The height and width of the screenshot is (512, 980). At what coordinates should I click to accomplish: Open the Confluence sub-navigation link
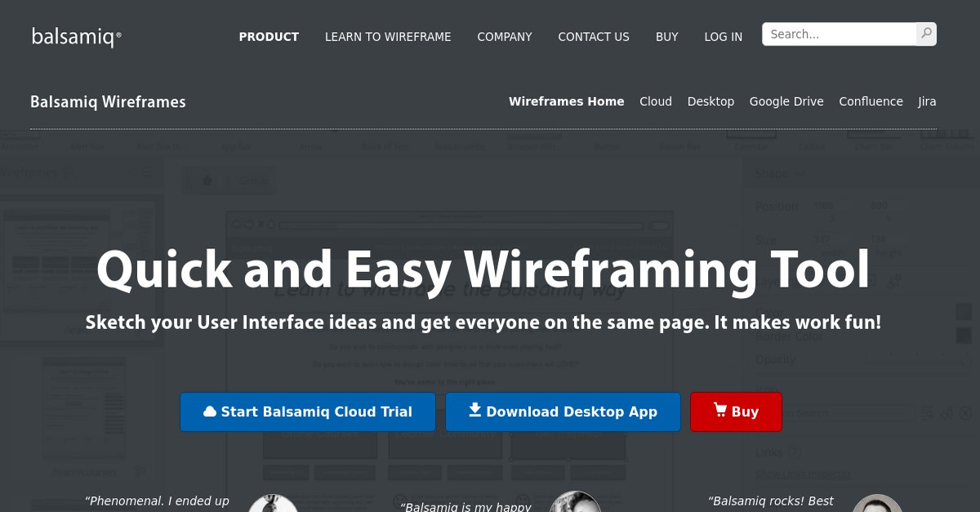[871, 101]
